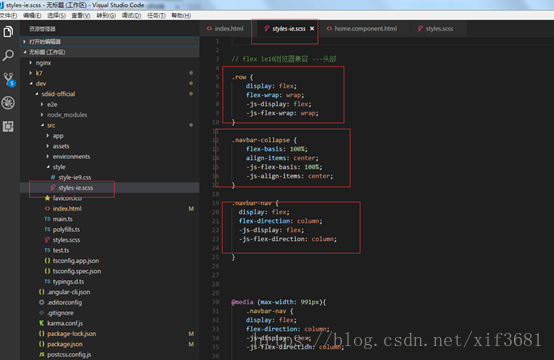Open the View menu
554x360 pixels.
81,16
